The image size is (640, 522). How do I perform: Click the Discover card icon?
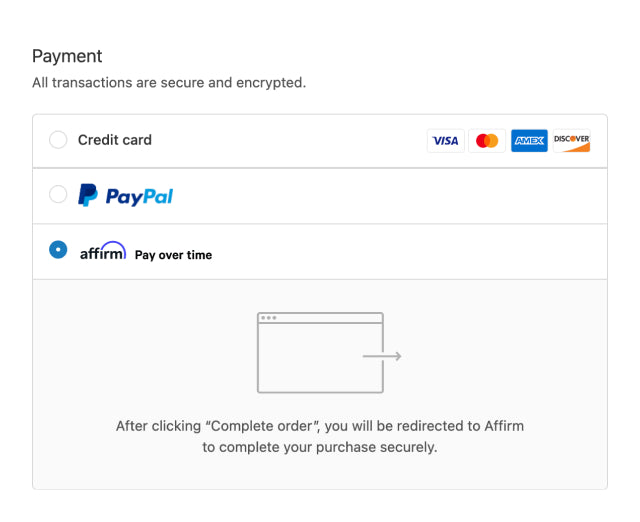click(571, 141)
